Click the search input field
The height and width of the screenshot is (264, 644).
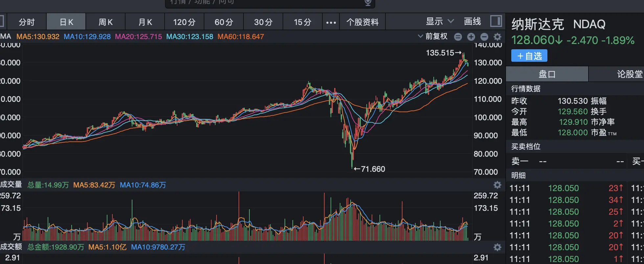(263, 3)
